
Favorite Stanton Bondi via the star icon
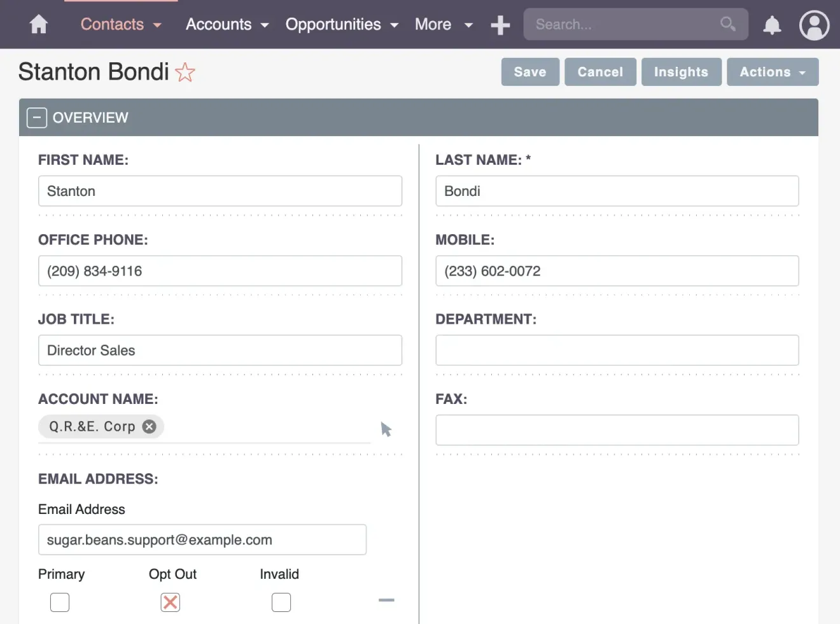point(185,73)
